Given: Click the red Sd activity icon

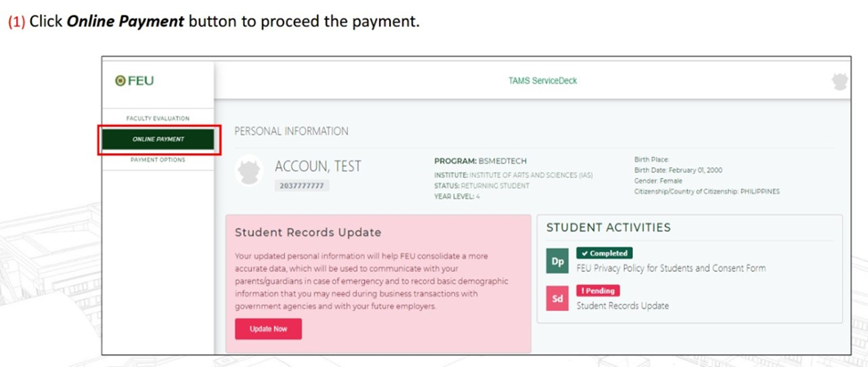Looking at the screenshot, I should 557,299.
